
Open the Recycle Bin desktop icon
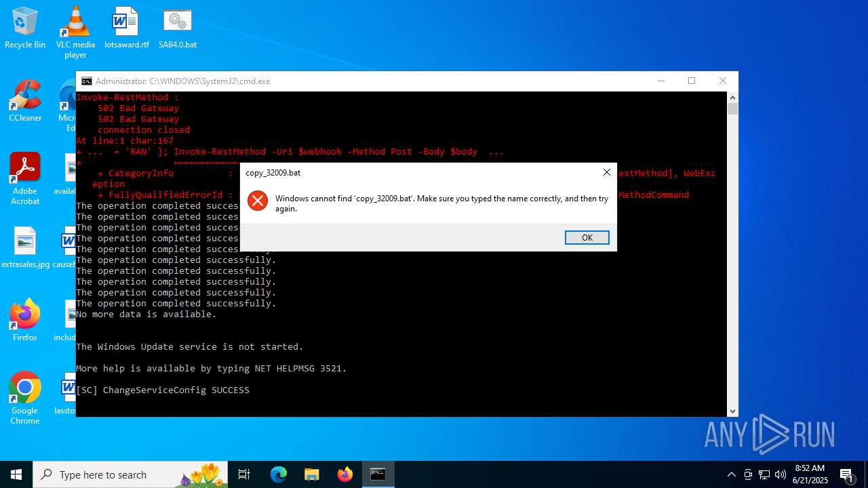[x=25, y=28]
